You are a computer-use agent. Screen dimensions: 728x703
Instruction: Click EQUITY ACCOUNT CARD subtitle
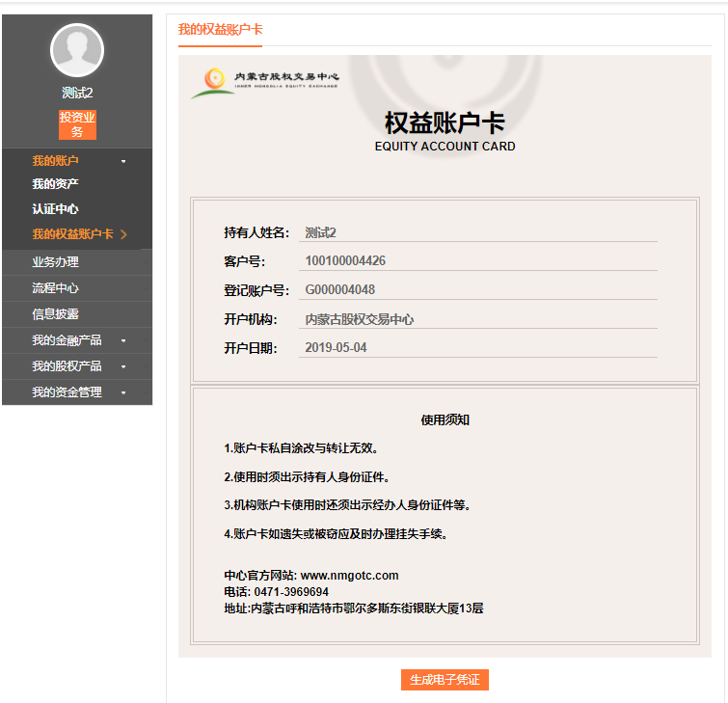445,147
